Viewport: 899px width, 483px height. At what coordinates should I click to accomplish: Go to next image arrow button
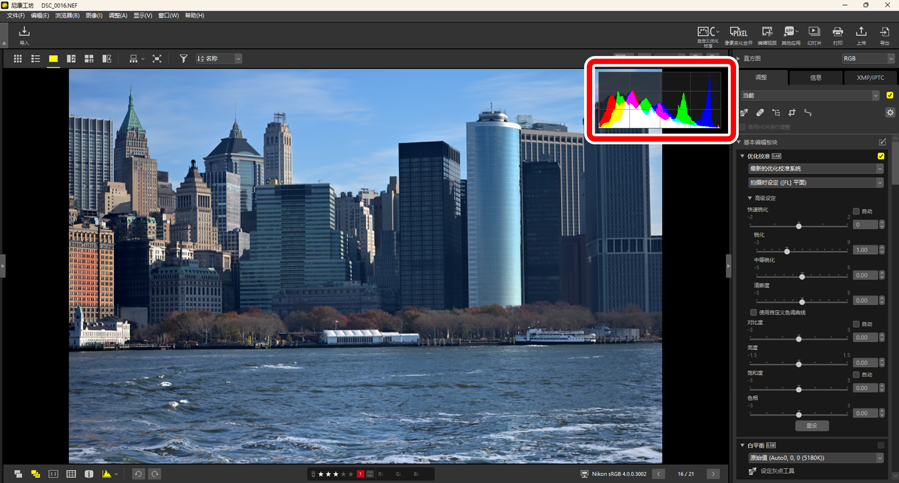coord(713,474)
